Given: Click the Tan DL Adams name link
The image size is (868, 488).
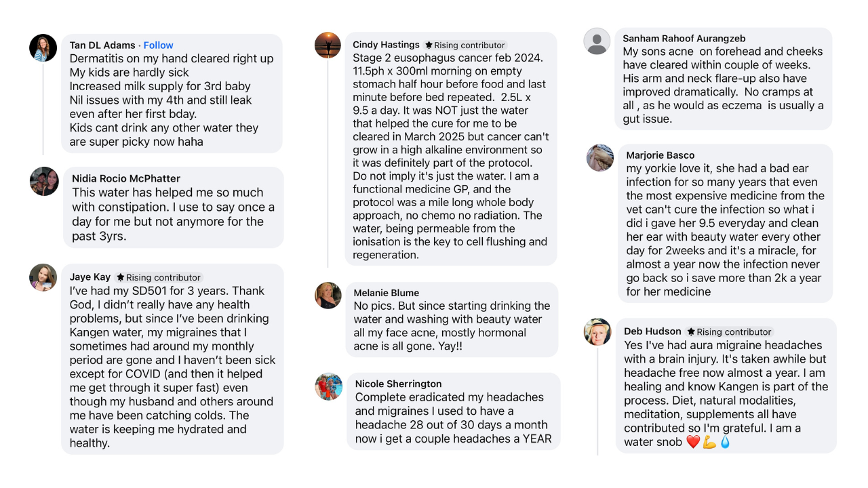Looking at the screenshot, I should click(x=102, y=45).
